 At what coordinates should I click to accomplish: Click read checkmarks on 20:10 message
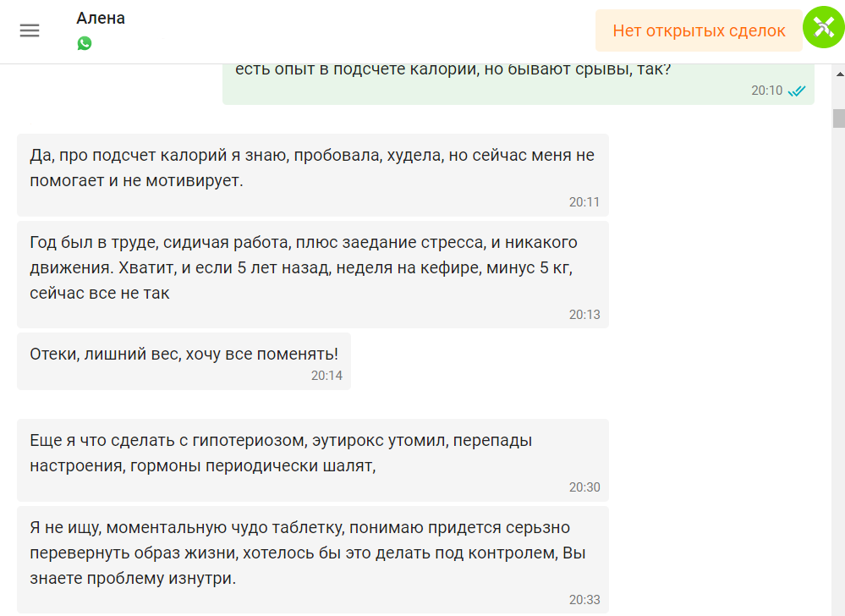797,91
